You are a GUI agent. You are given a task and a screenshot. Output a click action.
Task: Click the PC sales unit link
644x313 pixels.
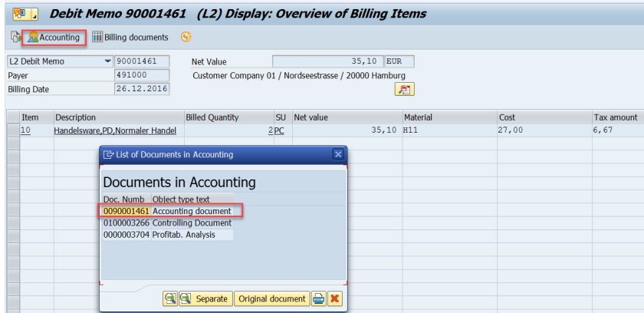click(279, 130)
